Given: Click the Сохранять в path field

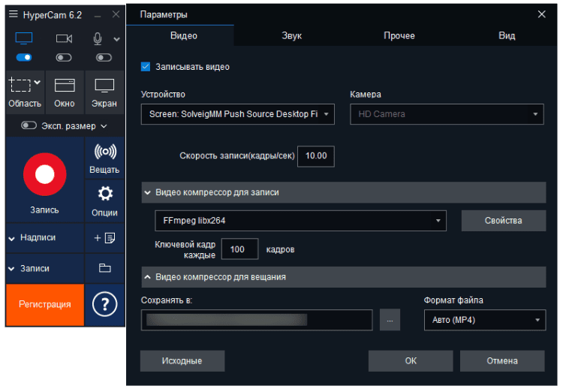Looking at the screenshot, I should 257,320.
